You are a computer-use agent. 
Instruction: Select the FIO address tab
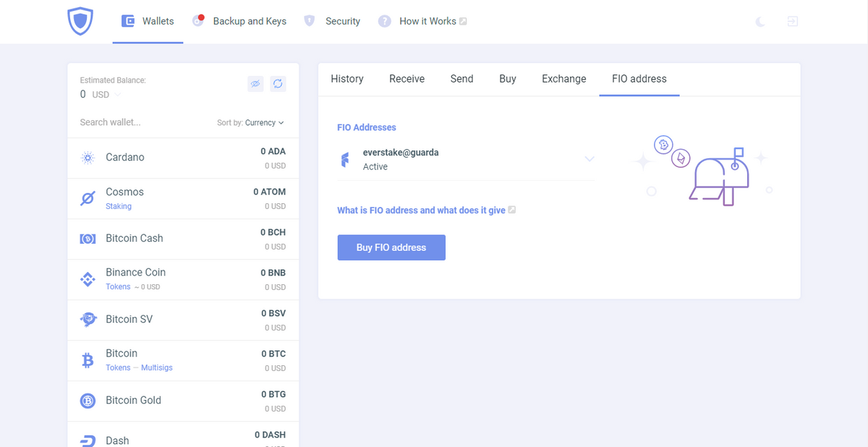639,79
